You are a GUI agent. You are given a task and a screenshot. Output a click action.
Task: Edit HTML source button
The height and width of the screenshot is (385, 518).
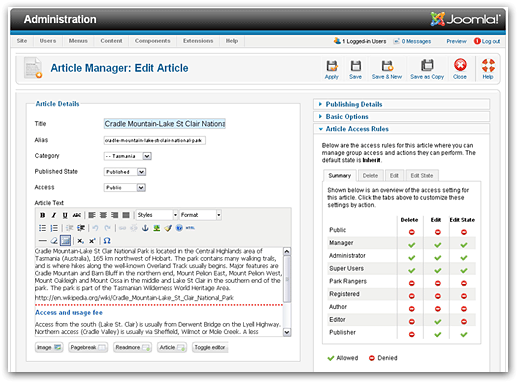190,228
